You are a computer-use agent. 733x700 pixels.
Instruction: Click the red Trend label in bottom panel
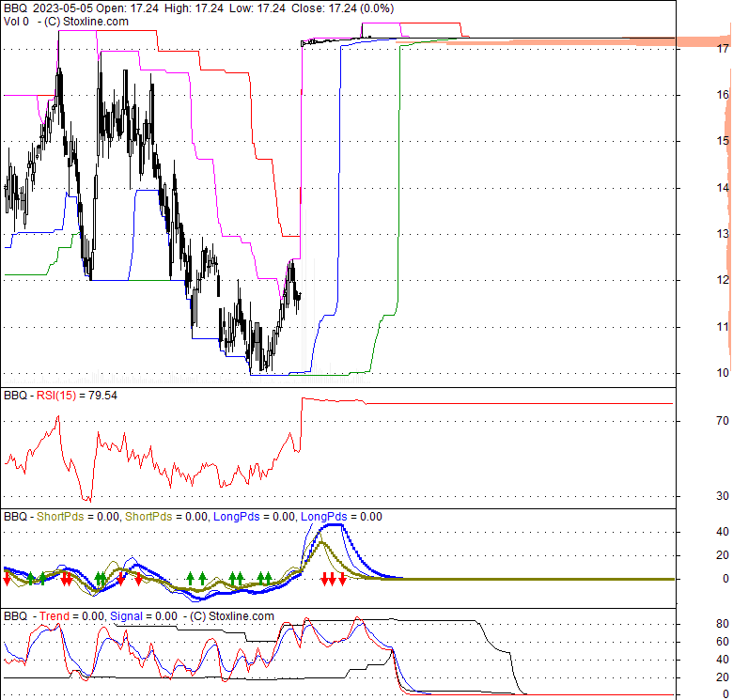tap(55, 616)
